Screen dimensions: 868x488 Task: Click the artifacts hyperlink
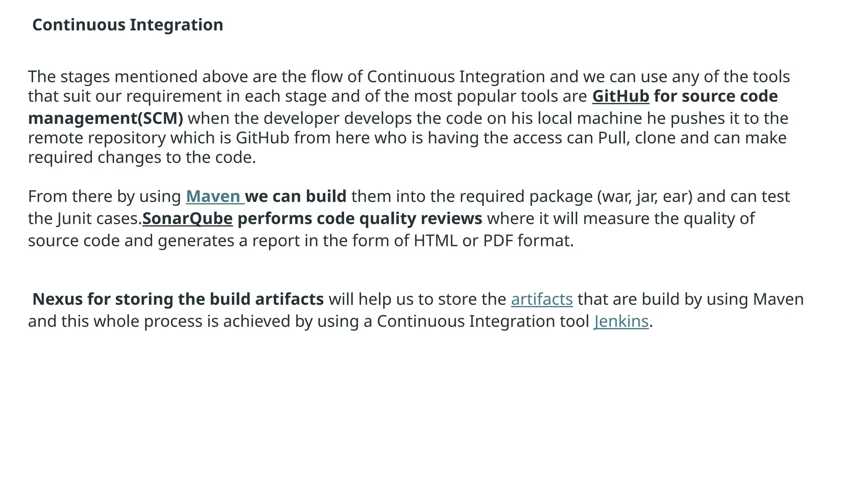click(x=542, y=299)
